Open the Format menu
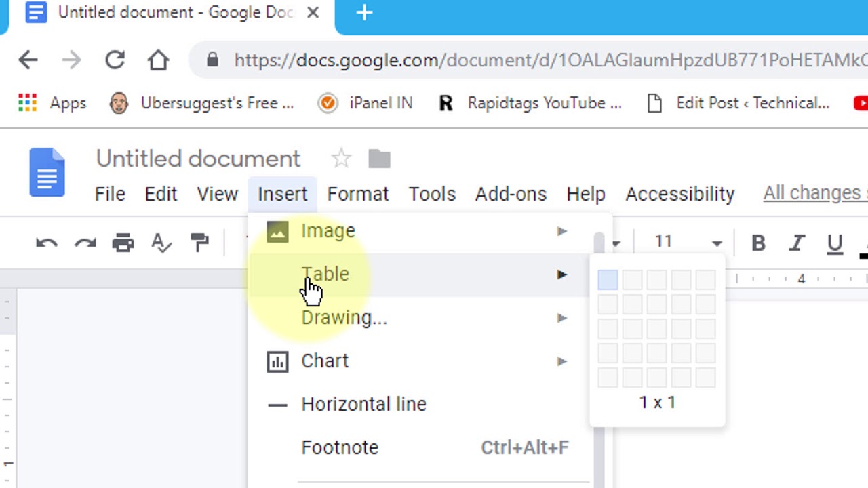 pyautogui.click(x=357, y=194)
